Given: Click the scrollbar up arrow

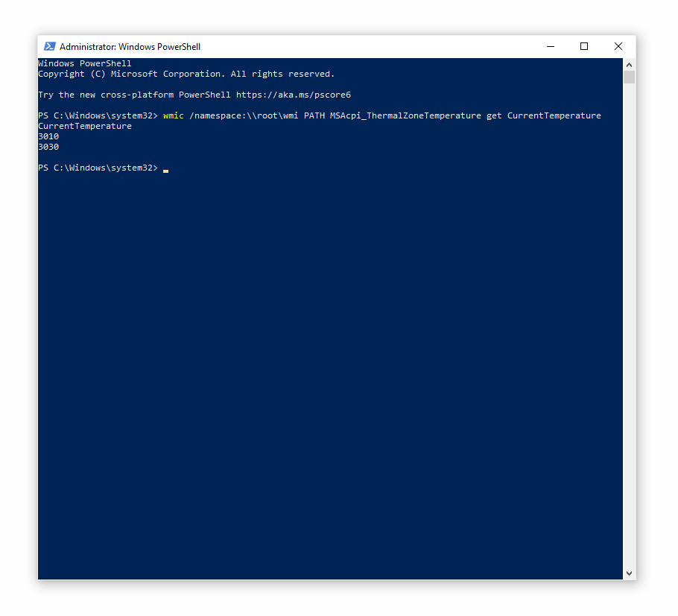Looking at the screenshot, I should (630, 65).
